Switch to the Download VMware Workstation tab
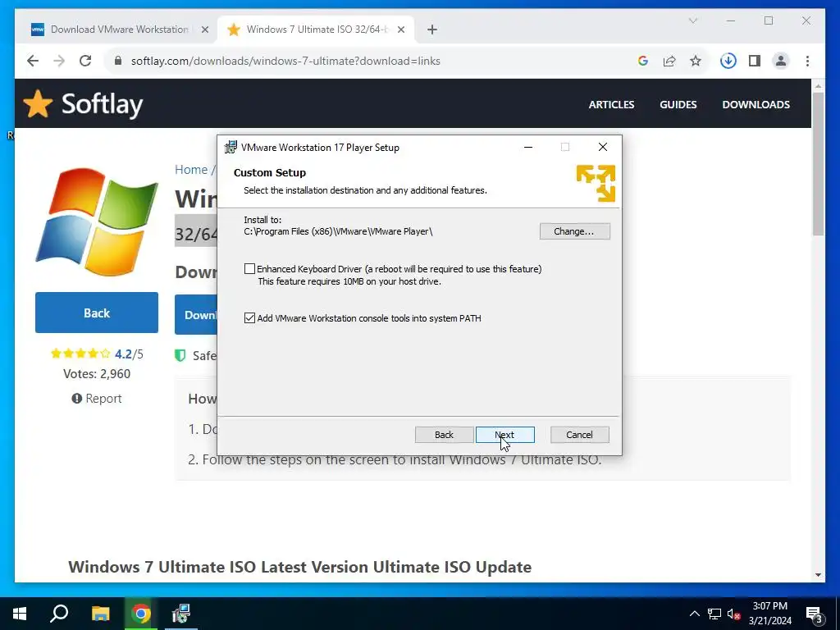Viewport: 840px width, 630px height. [119, 30]
